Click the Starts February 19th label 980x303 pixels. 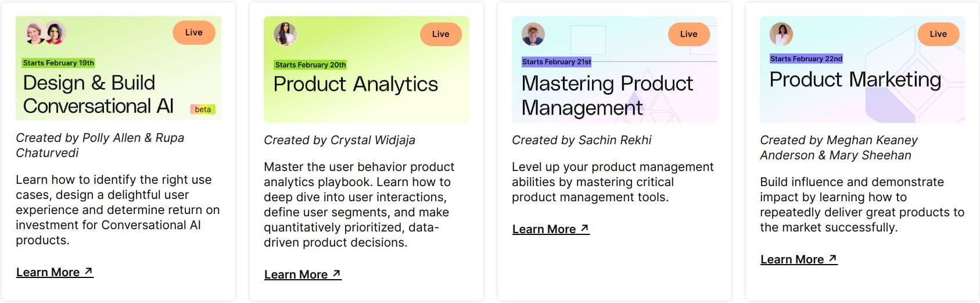[x=59, y=63]
